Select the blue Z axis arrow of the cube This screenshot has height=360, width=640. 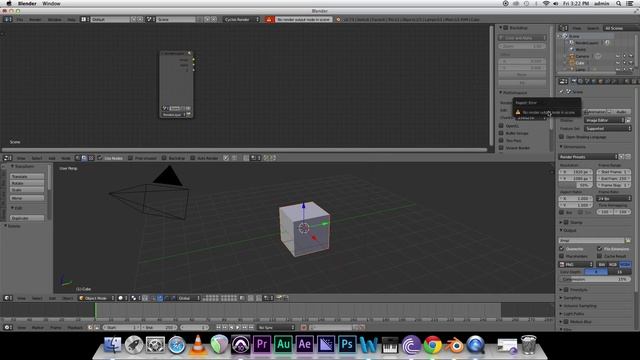coord(304,206)
